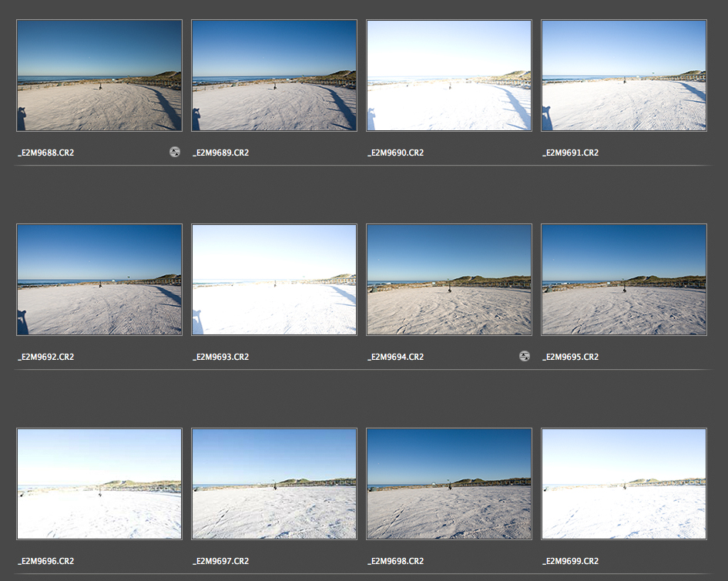Select the _E2M9689.CR2 photo thumbnail
The height and width of the screenshot is (581, 728).
click(274, 76)
